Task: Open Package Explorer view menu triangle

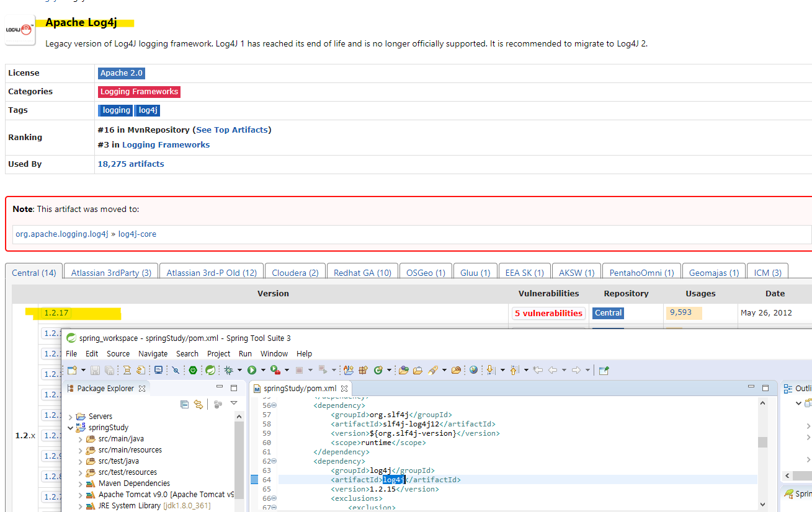Action: (x=234, y=404)
